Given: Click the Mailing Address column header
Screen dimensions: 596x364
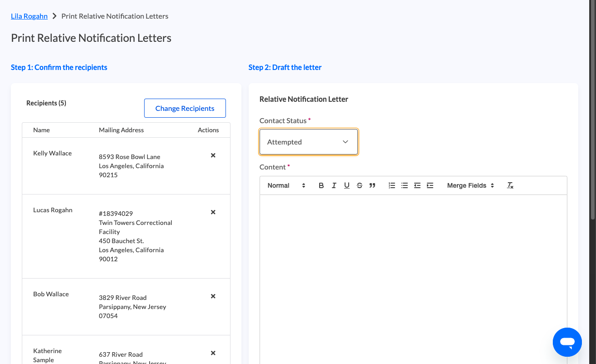Looking at the screenshot, I should click(x=121, y=130).
